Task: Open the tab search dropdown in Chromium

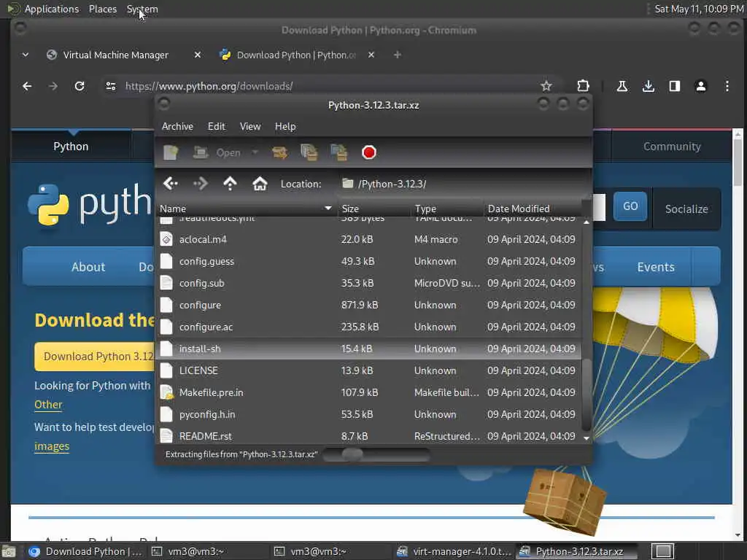Action: tap(26, 55)
